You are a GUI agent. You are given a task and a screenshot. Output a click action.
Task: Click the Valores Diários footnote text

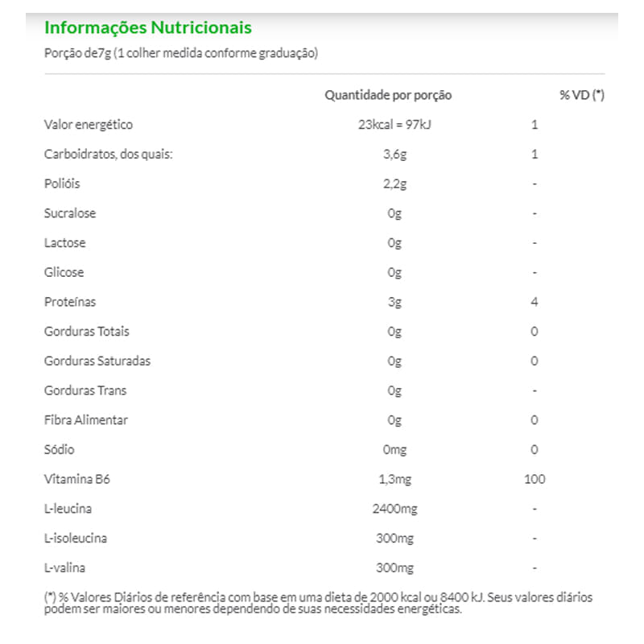[x=318, y=603]
